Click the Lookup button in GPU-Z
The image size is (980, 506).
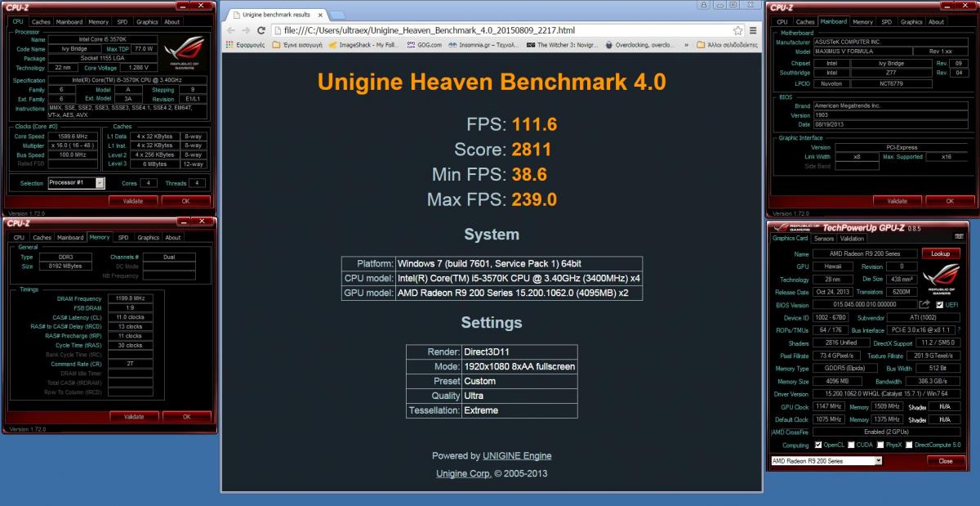941,253
